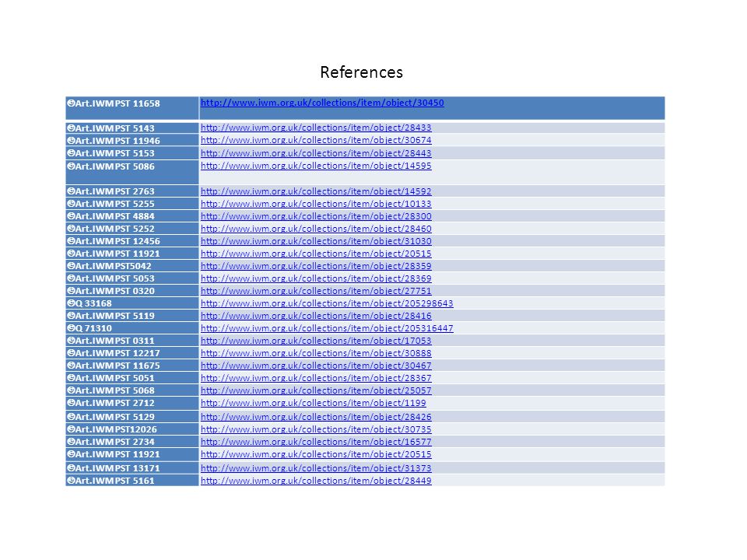Select the cell 'Art.IWM PST 0320'
This screenshot has width=747, height=560.
pos(132,291)
